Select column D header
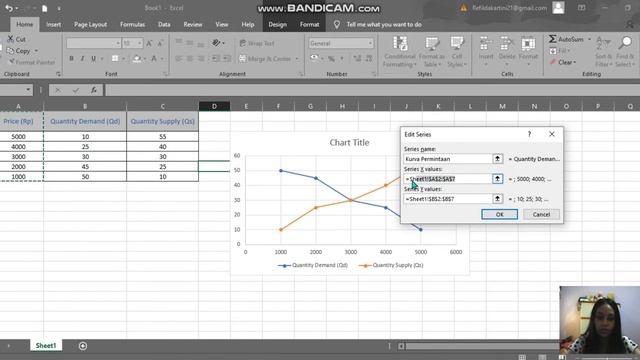Screen dimensions: 640x360 (x=214, y=107)
